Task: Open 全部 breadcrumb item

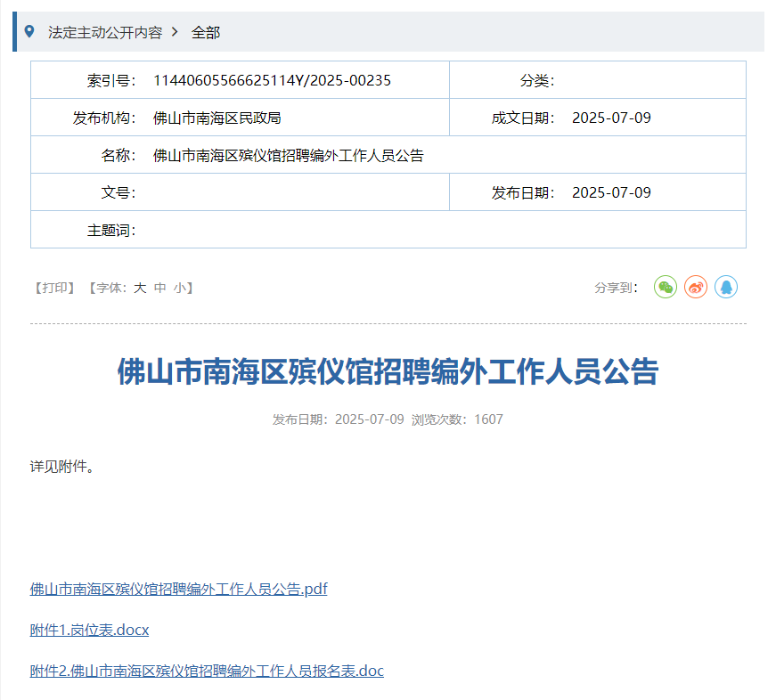Action: click(206, 32)
